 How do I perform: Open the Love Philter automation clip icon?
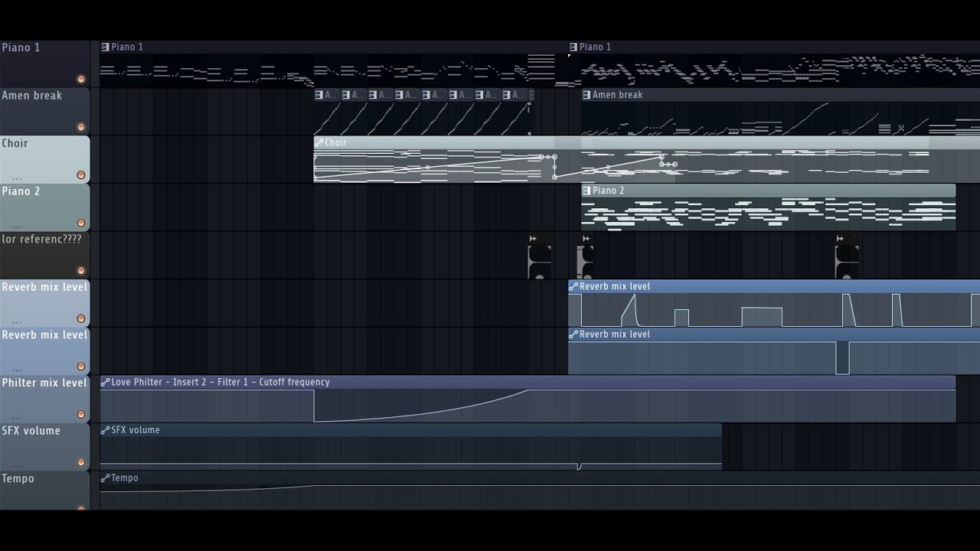coord(105,382)
